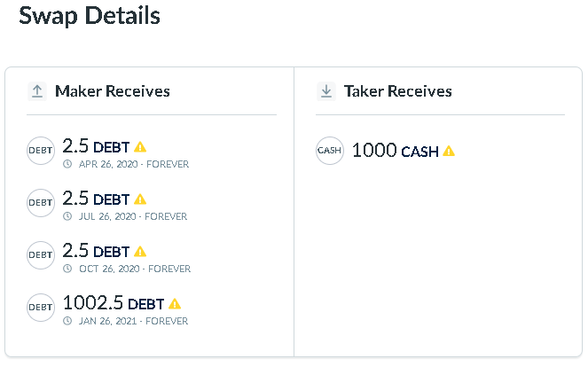The height and width of the screenshot is (367, 588).
Task: Click the Swap Details title
Action: [x=90, y=16]
